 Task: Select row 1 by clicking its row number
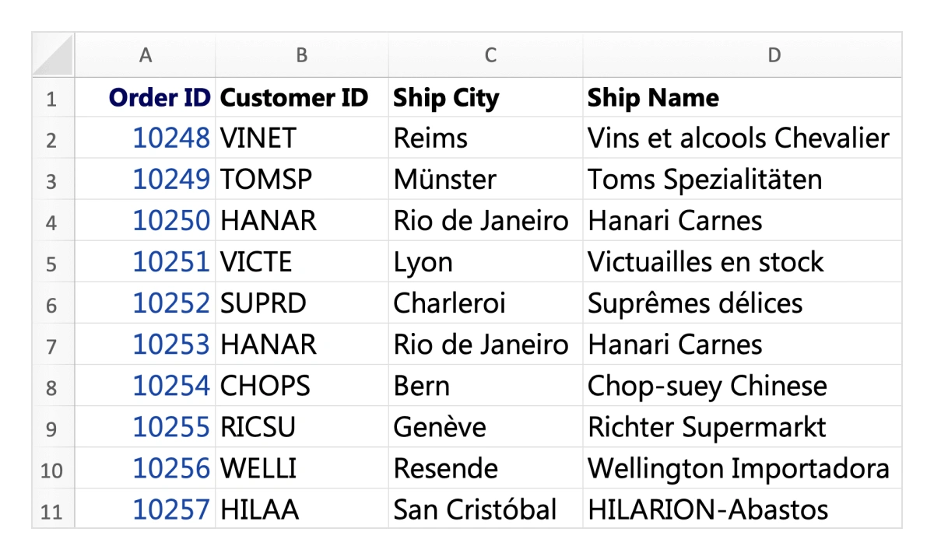point(52,96)
